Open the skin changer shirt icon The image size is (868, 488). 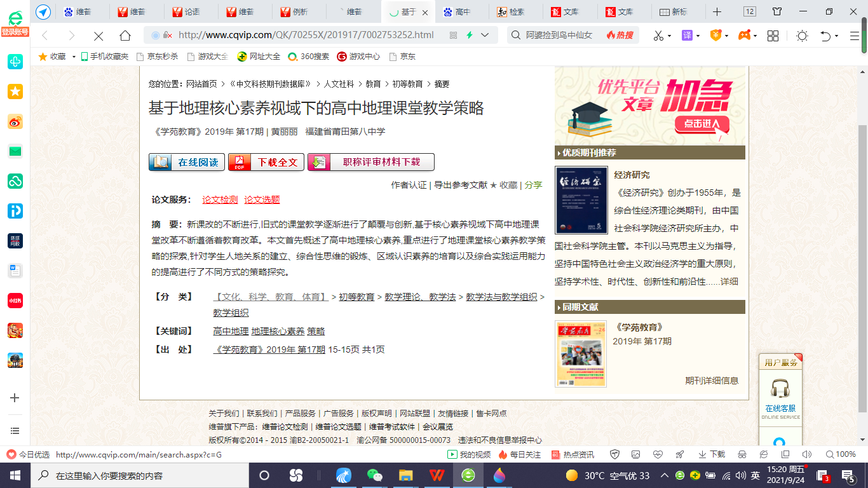coord(777,11)
